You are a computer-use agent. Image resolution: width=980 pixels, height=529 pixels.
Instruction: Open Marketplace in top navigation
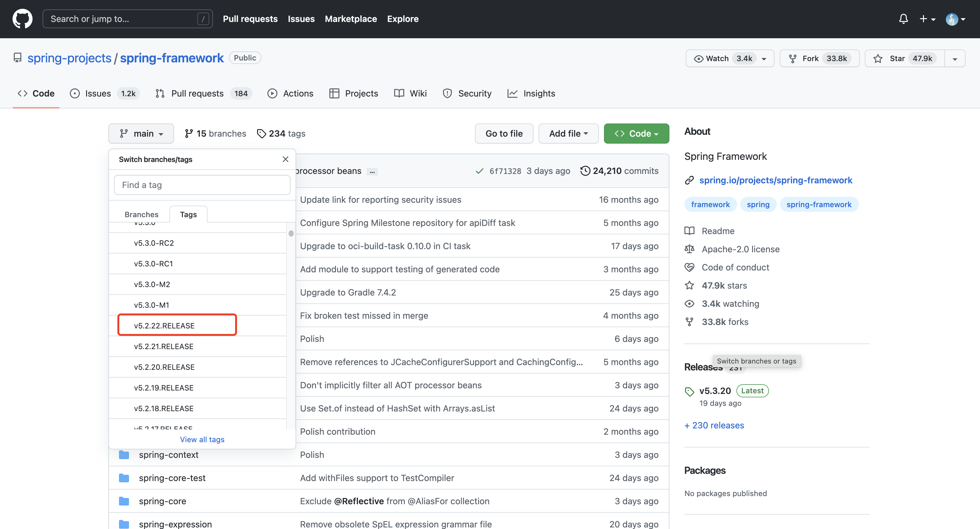[351, 19]
